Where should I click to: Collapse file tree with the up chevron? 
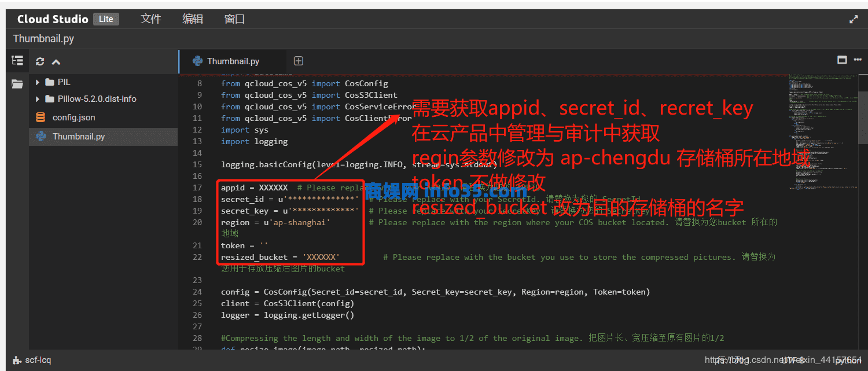56,61
